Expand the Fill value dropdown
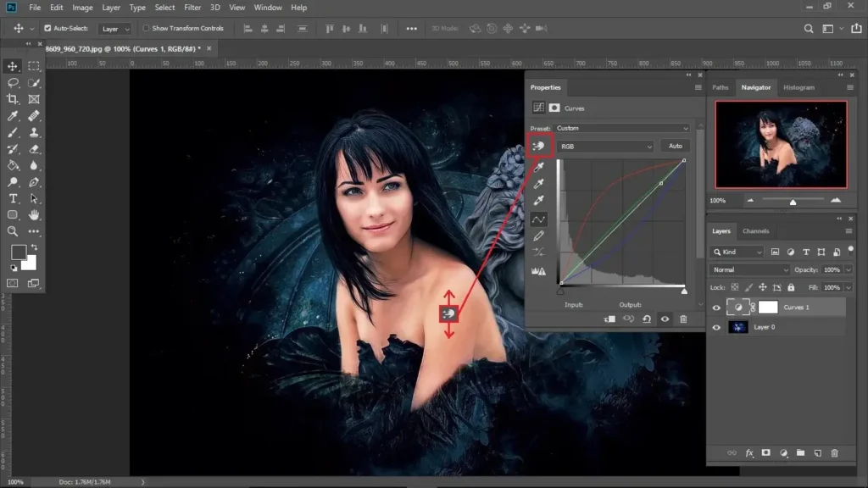The width and height of the screenshot is (868, 488). pos(849,288)
